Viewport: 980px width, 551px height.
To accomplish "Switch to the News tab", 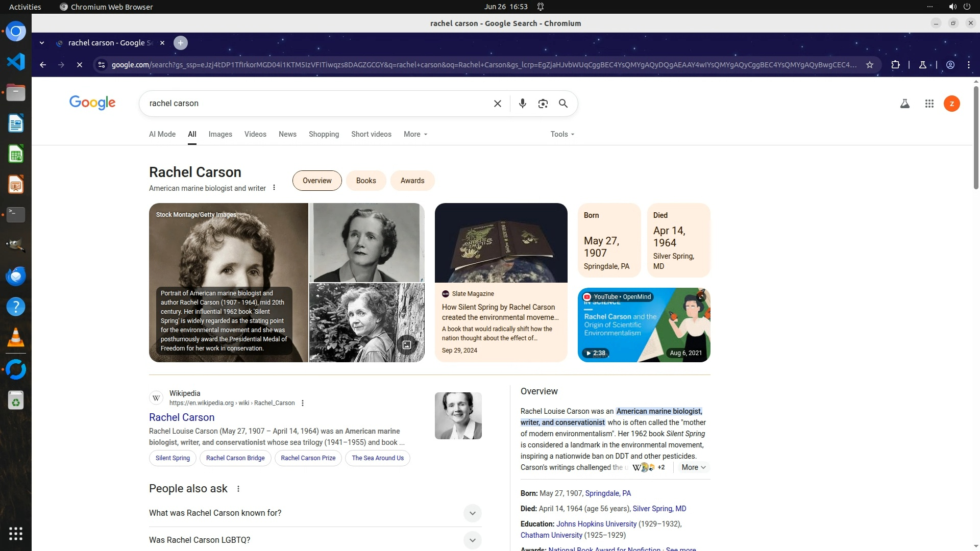I will (x=287, y=134).
